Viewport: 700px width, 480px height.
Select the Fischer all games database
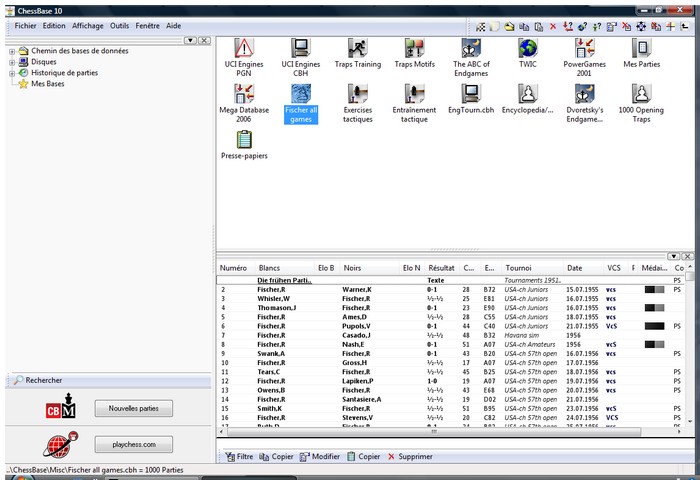301,104
